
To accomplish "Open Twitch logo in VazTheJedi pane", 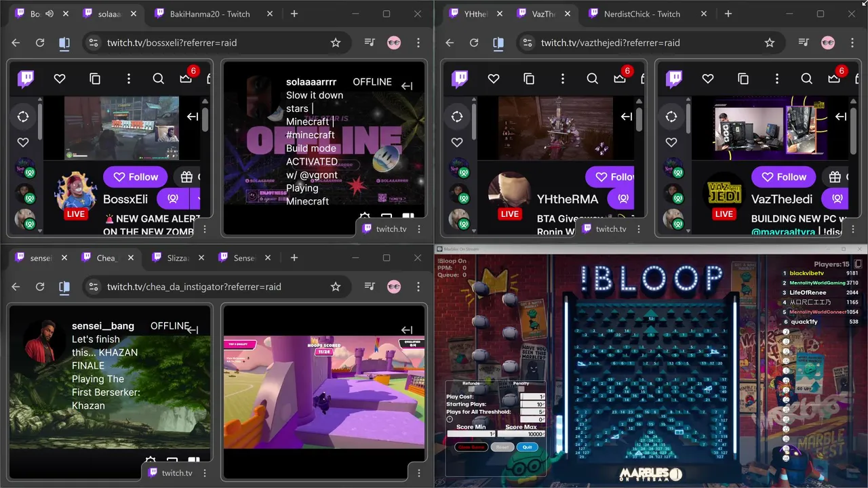I will 674,79.
